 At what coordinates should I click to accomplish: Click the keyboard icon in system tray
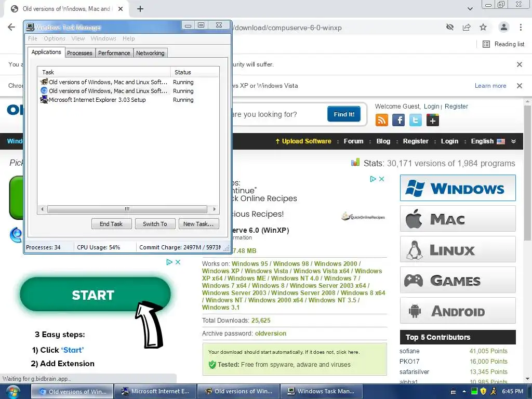[453, 392]
